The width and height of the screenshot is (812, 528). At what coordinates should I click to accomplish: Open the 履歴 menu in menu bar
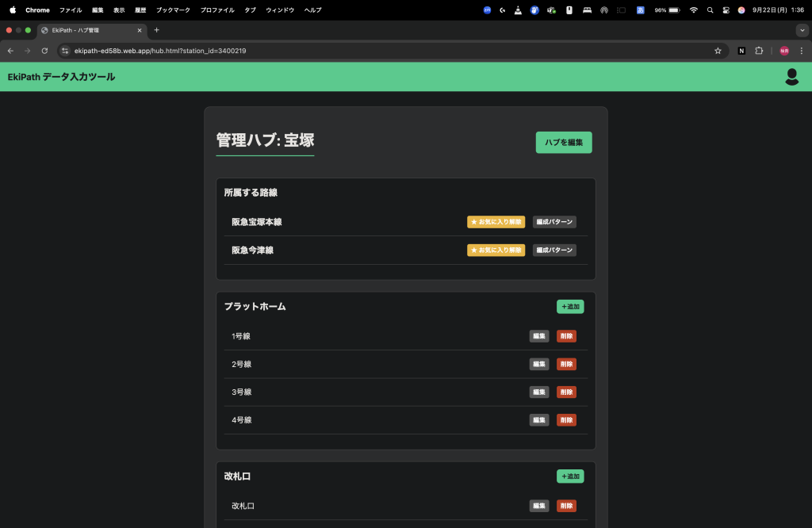[x=140, y=10]
